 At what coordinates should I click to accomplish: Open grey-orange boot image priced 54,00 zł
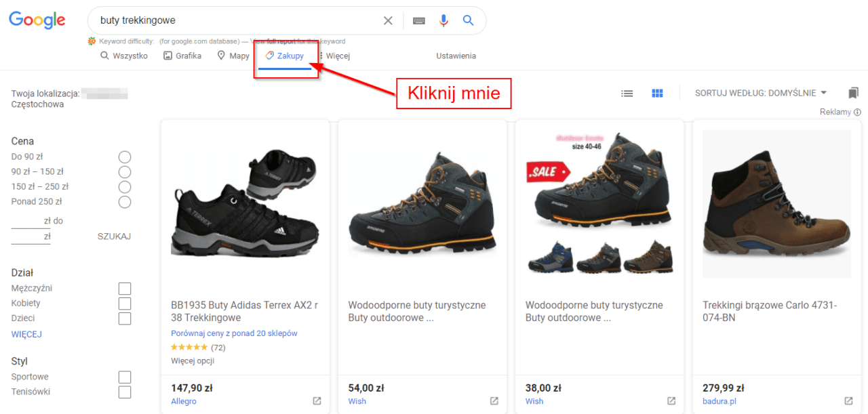point(422,203)
